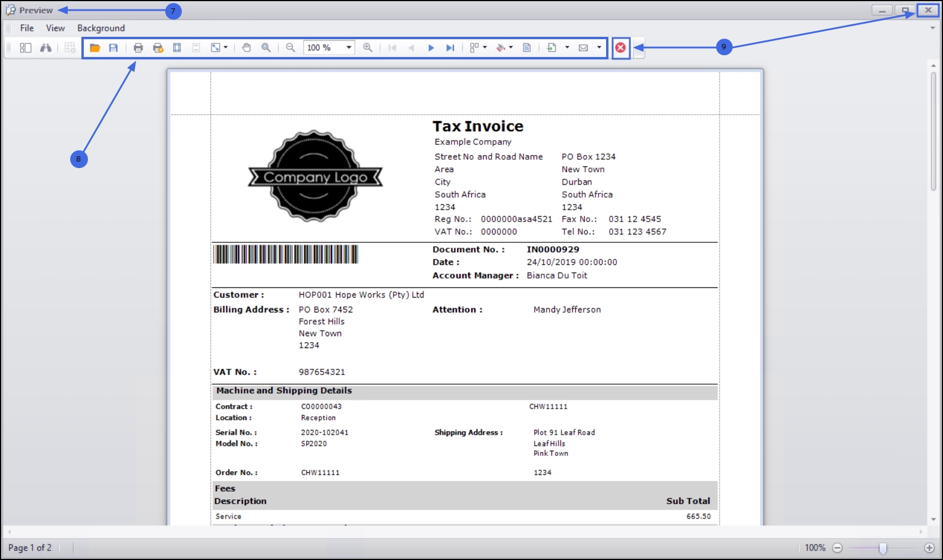This screenshot has height=560, width=943.
Task: Click the red Close Preview icon
Action: coord(621,48)
